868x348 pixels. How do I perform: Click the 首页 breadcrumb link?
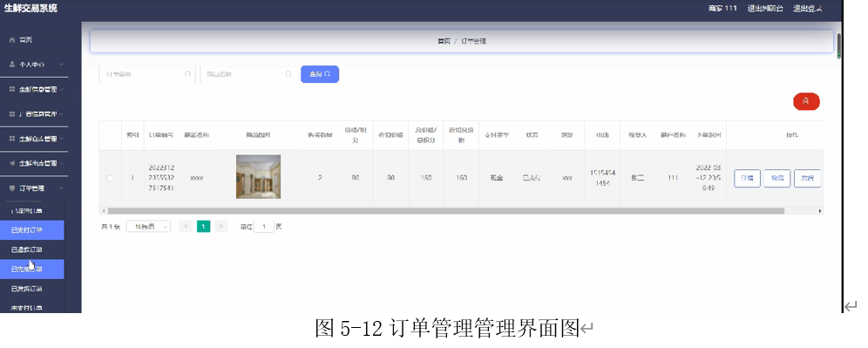(x=444, y=42)
